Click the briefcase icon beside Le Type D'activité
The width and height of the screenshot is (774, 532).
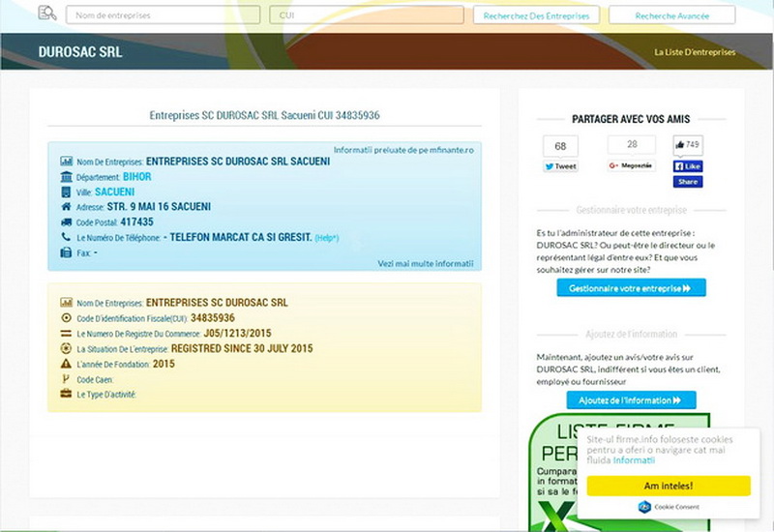pyautogui.click(x=66, y=394)
